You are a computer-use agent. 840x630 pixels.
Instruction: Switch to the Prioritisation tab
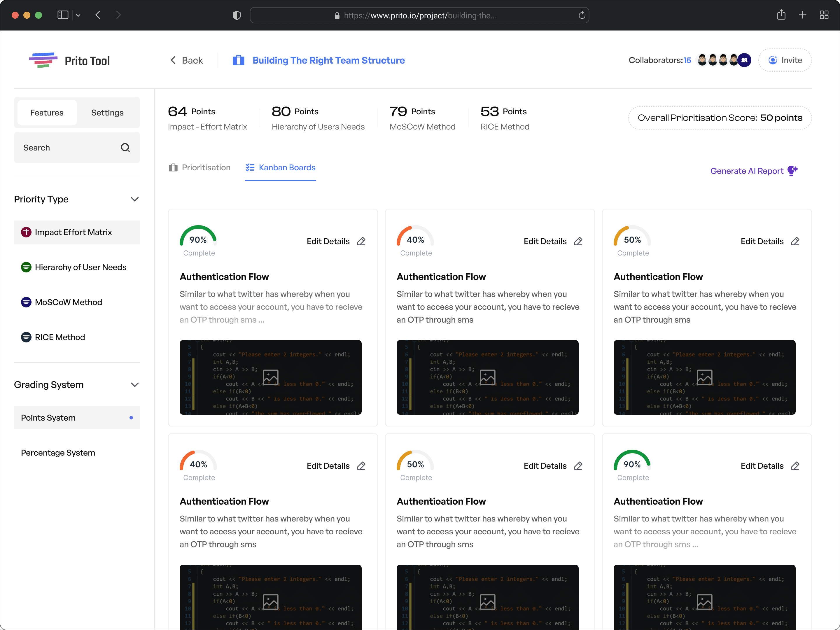(200, 167)
